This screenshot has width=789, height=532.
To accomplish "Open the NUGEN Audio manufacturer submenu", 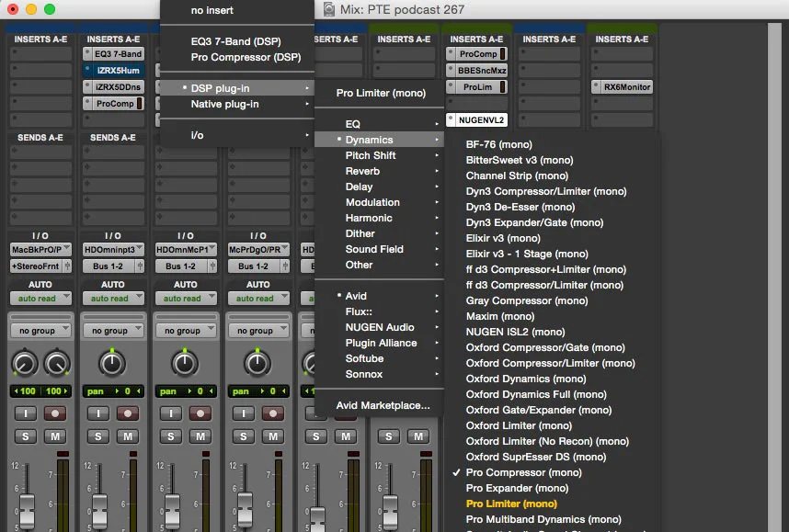I will 380,327.
